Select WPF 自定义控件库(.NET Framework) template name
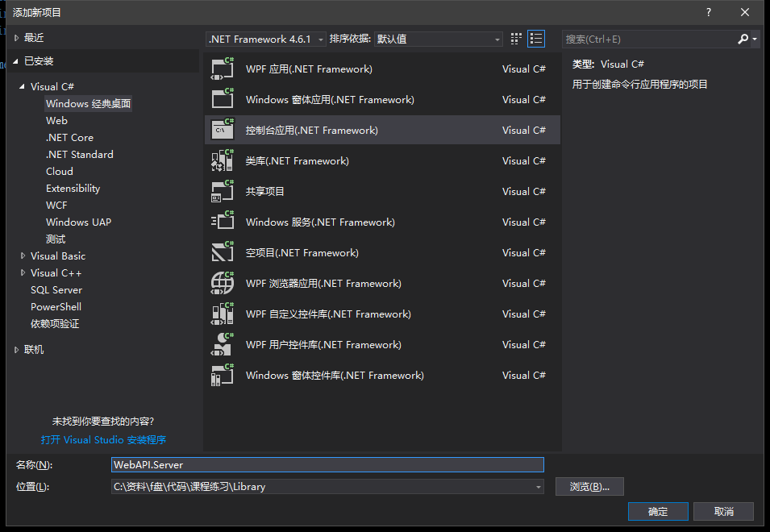 click(328, 314)
